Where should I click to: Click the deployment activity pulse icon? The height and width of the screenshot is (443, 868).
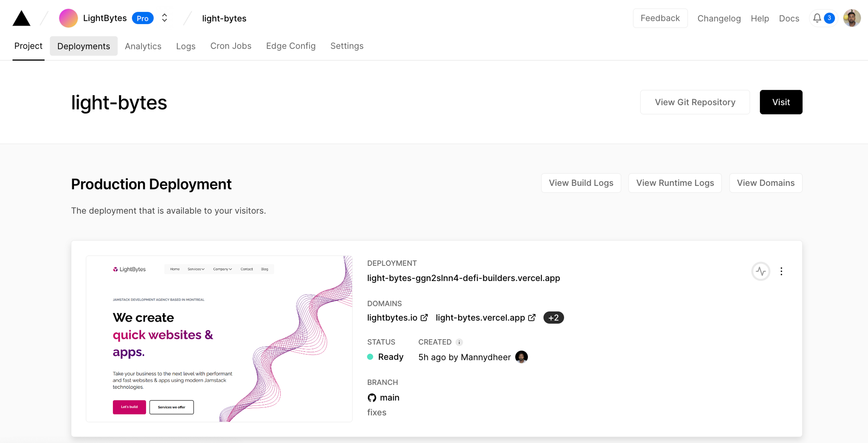point(760,271)
